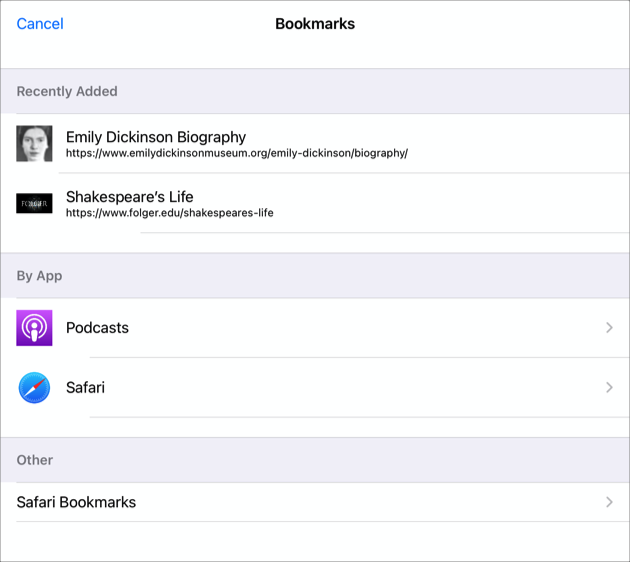Open Safari Bookmarks under Other
The image size is (630, 562).
[x=76, y=502]
